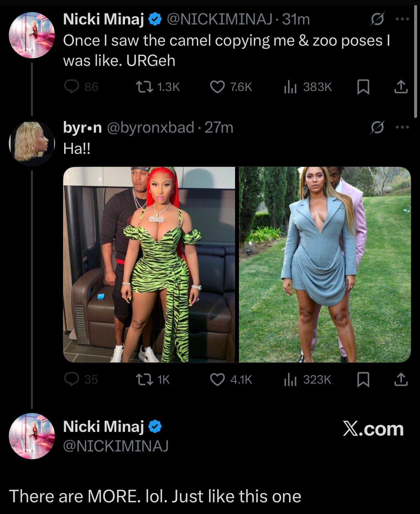Open the green zebra dress photo
Viewport: 420px width, 514px height.
[x=149, y=264]
